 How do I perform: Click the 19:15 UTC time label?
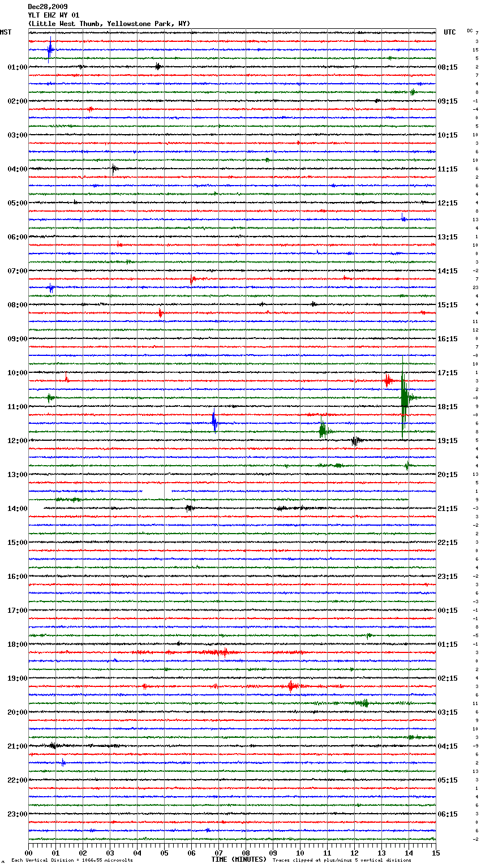(x=448, y=441)
